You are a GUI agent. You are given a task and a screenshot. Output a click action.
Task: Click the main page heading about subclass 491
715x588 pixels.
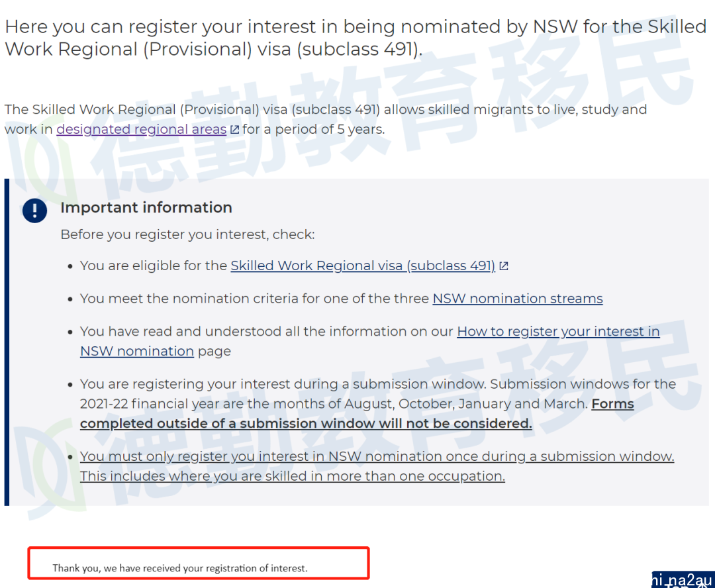[x=356, y=38]
